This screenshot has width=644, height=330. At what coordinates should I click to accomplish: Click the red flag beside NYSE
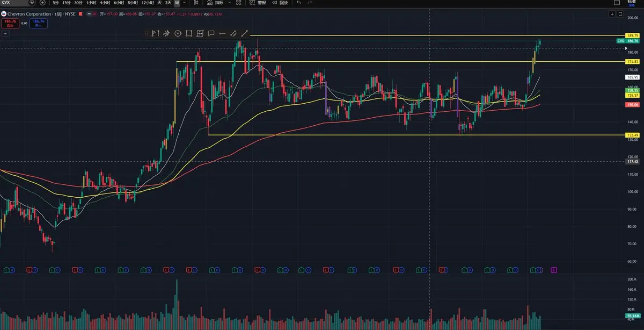coord(80,13)
